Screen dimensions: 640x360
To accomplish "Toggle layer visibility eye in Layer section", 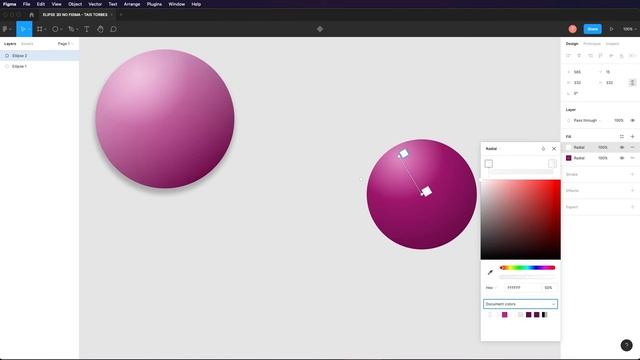I will pyautogui.click(x=632, y=120).
